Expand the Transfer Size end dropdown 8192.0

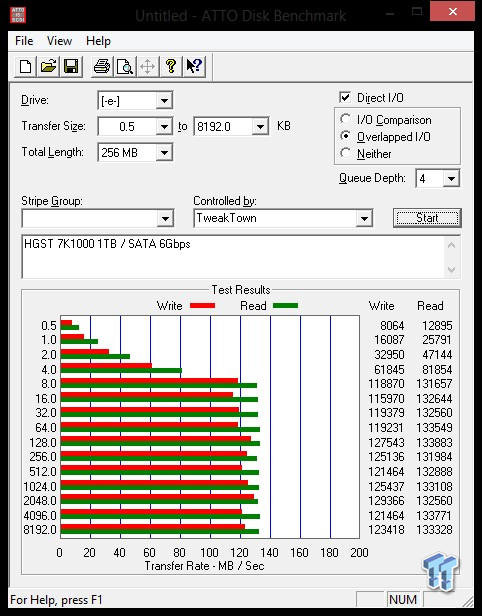point(260,126)
